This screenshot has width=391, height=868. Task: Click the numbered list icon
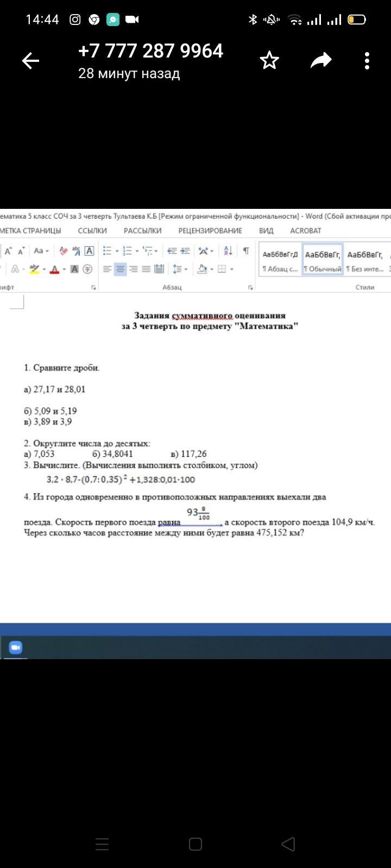128,251
